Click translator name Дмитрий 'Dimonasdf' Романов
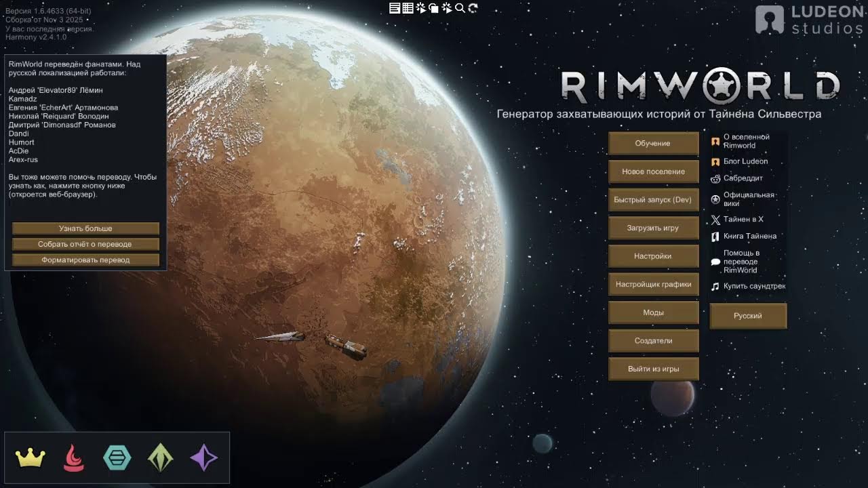The image size is (868, 488). (62, 125)
